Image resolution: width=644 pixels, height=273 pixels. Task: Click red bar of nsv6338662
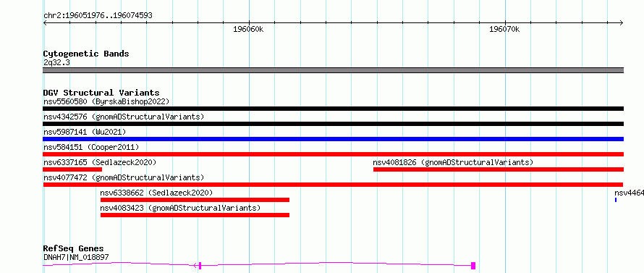pyautogui.click(x=195, y=200)
